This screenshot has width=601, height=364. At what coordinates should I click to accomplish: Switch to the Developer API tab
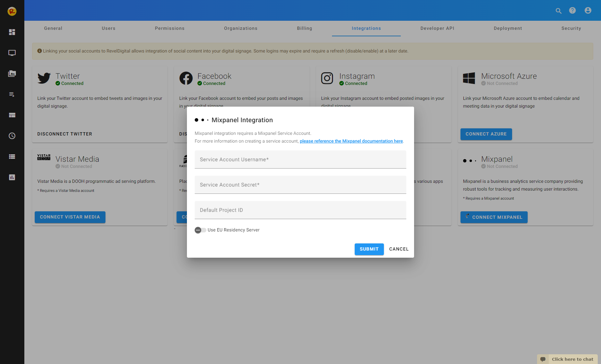pos(437,29)
